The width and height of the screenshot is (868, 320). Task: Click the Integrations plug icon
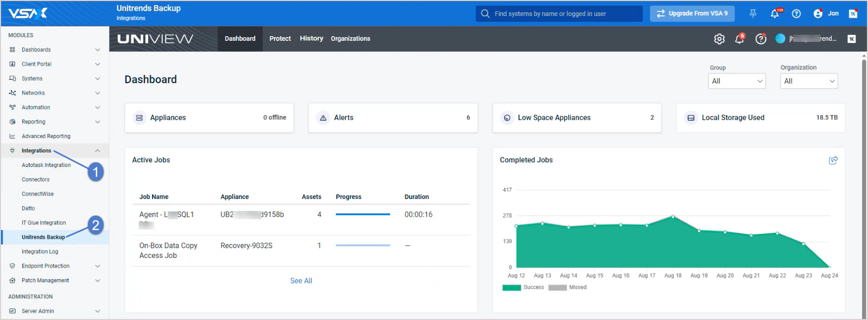click(12, 151)
